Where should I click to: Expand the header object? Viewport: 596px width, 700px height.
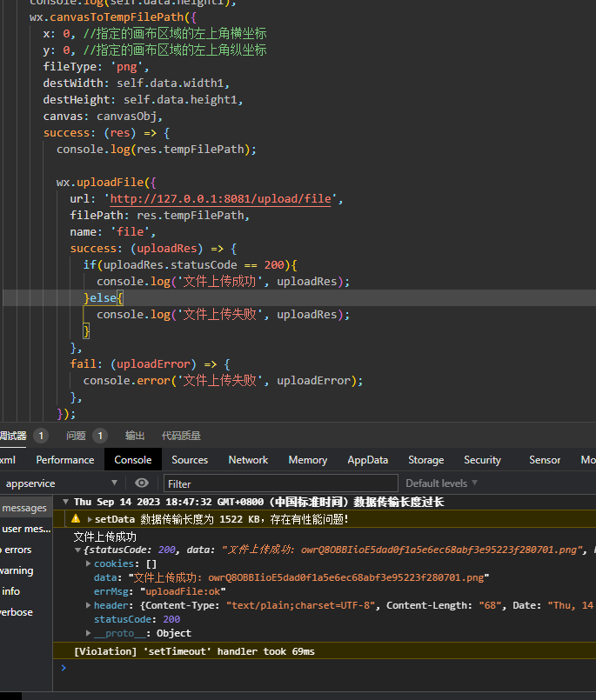pyautogui.click(x=89, y=605)
